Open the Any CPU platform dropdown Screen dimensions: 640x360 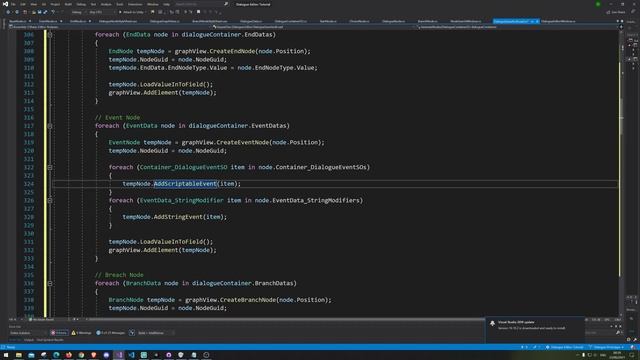click(101, 12)
